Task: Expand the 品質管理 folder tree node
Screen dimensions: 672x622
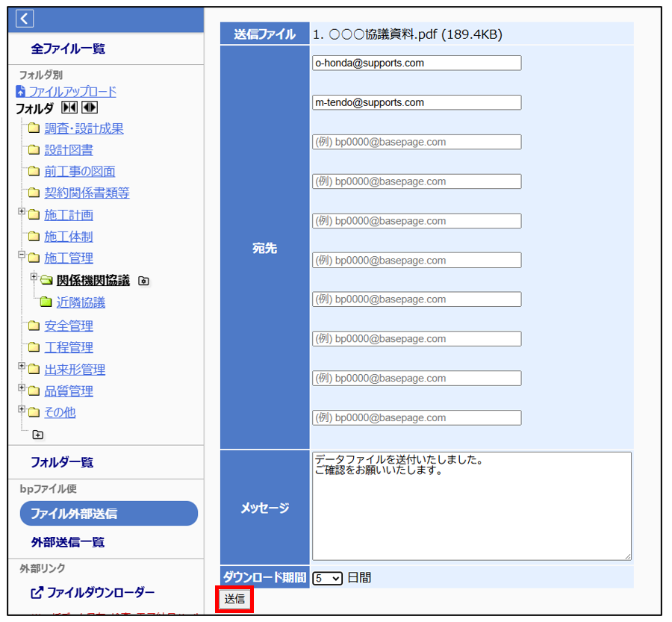Action: pyautogui.click(x=22, y=388)
